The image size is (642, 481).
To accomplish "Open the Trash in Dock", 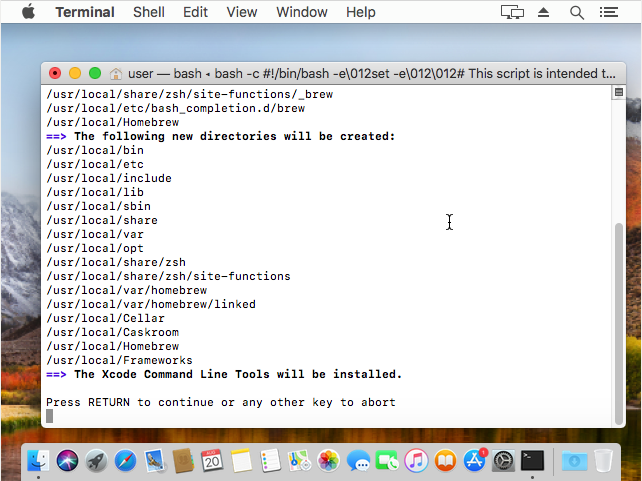I will click(x=603, y=461).
